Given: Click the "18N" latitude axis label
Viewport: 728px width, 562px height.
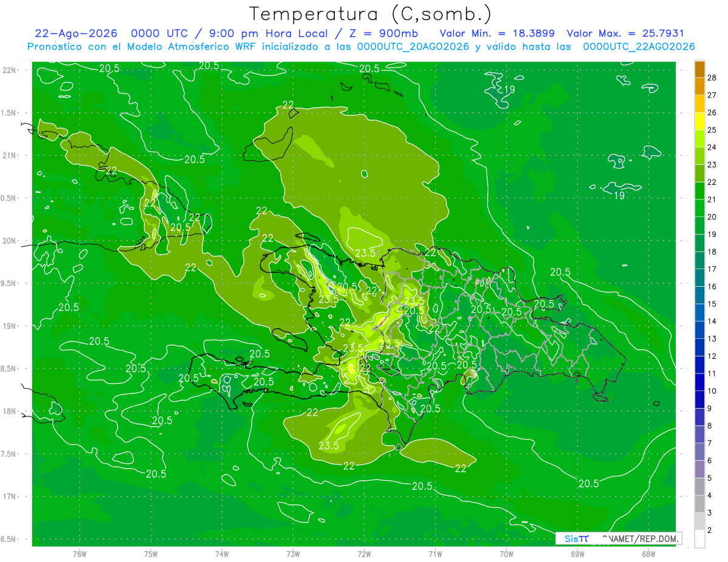Looking at the screenshot, I should 8,411.
